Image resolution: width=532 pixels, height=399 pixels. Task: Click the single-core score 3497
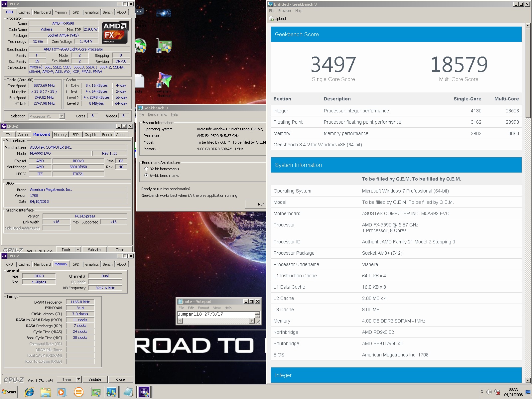click(333, 65)
